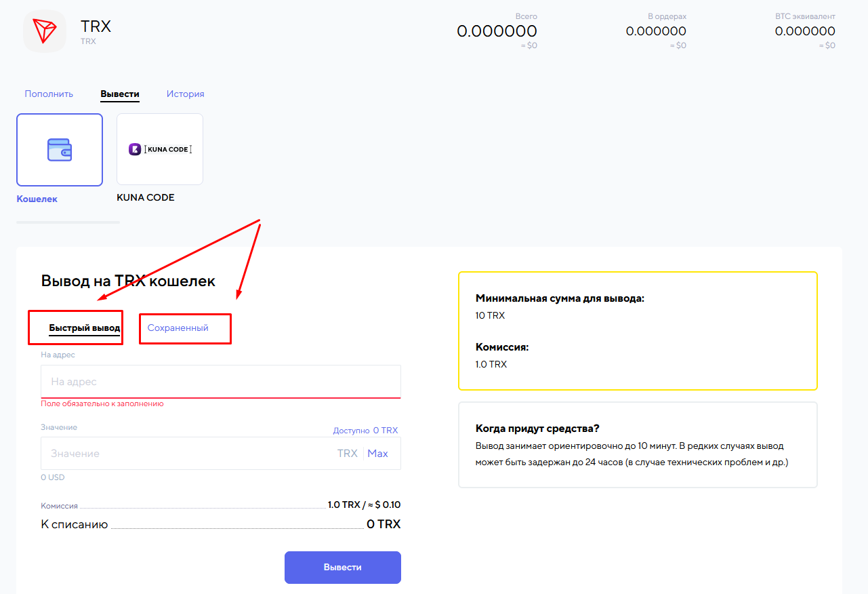868x594 pixels.
Task: Click the red TRON logo icon
Action: (x=45, y=31)
